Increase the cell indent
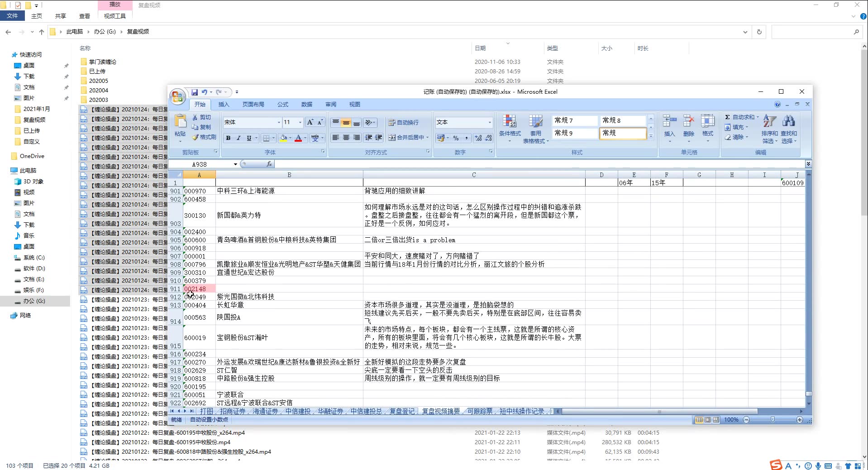This screenshot has width=868, height=470. coord(378,138)
